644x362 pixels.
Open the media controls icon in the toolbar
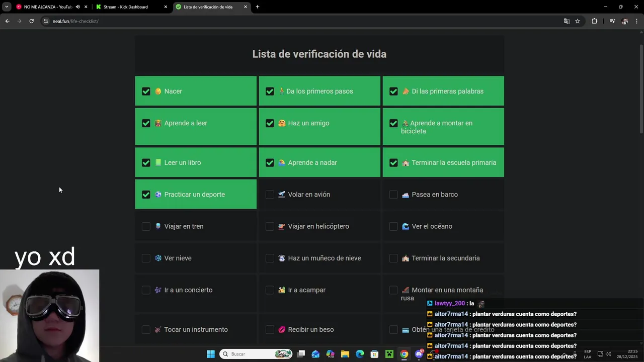pos(612,21)
